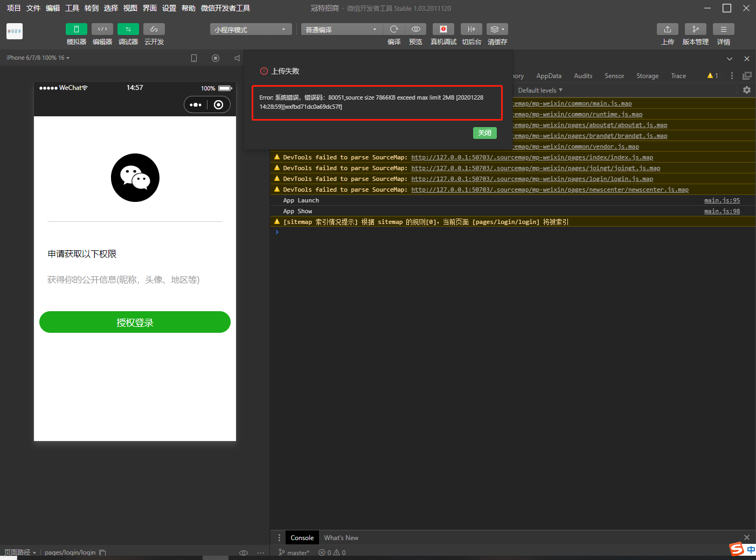Collapse the debugger panel chevron
The width and height of the screenshot is (756, 560).
tap(730, 59)
